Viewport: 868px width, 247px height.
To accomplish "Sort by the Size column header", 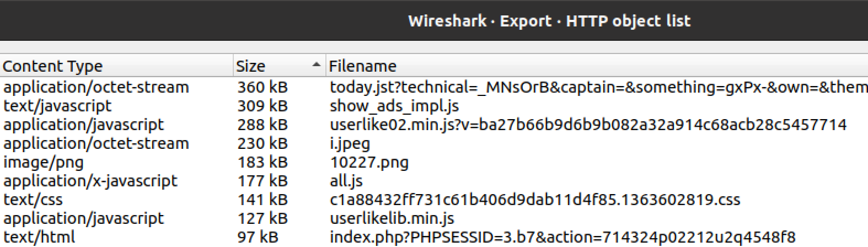I will [x=279, y=66].
